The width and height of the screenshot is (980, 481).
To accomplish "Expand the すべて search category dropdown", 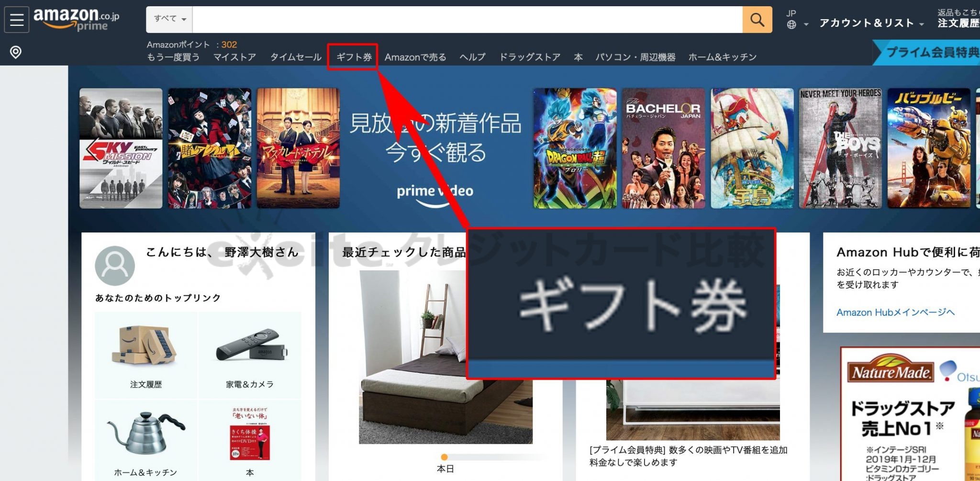I will (x=169, y=19).
